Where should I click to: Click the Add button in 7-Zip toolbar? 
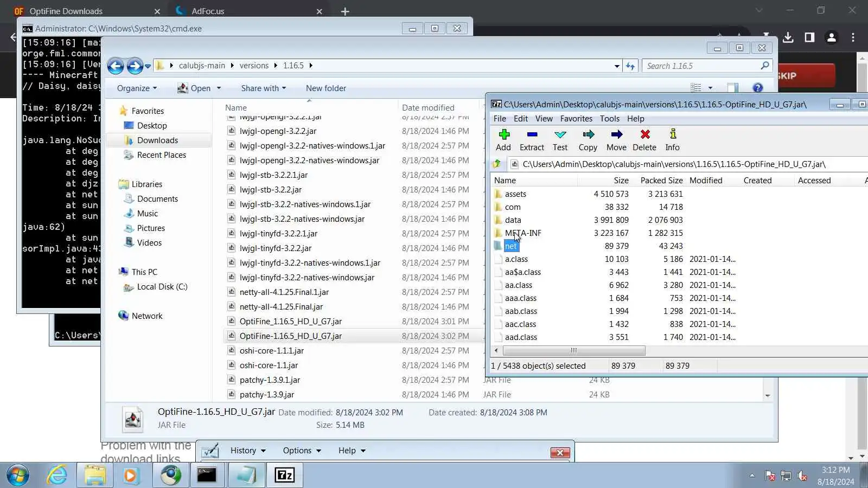(503, 140)
